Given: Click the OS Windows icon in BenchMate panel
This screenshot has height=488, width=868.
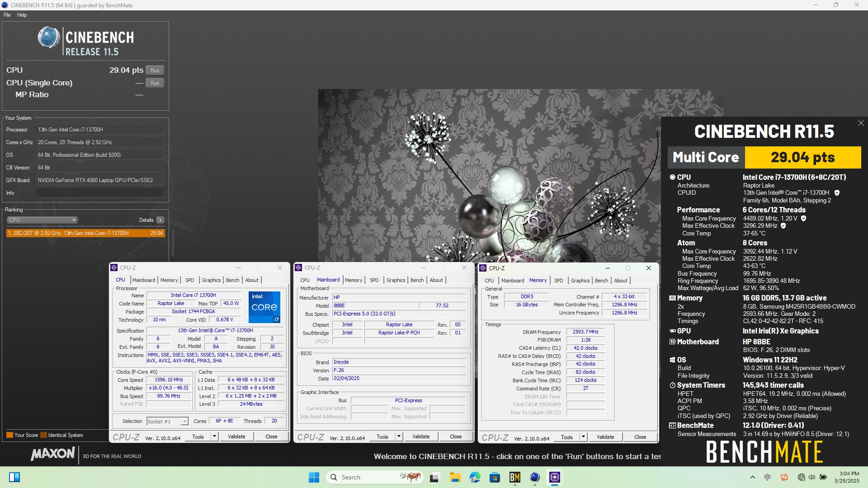Looking at the screenshot, I should pos(672,360).
